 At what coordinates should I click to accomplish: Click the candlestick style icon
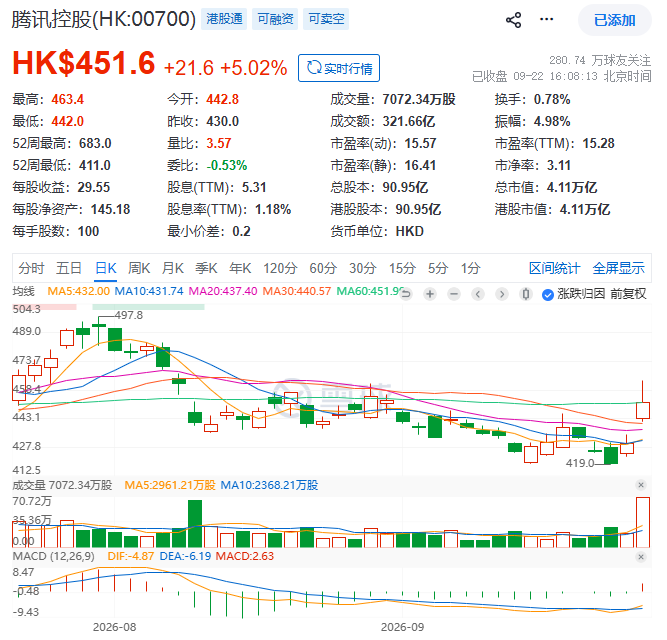(526, 294)
